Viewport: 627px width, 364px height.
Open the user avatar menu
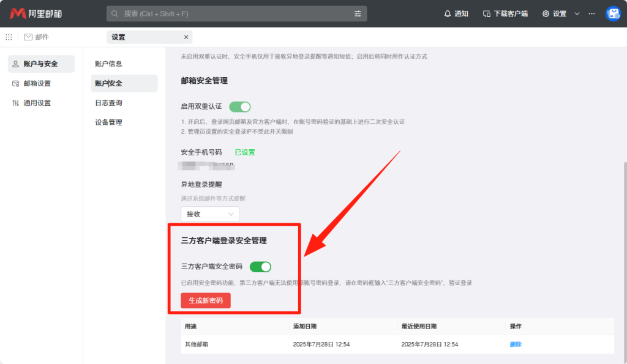click(613, 13)
